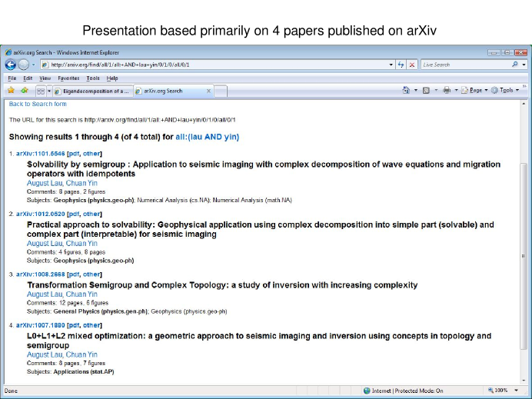
Task: Open pdf link for arXiv:1008.2668
Action: pos(73,274)
